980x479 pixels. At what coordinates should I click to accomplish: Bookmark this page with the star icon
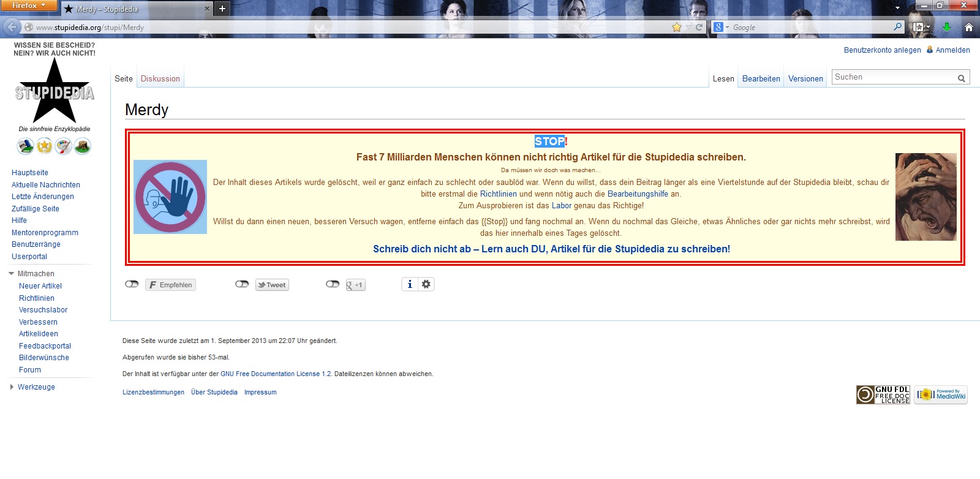point(677,27)
